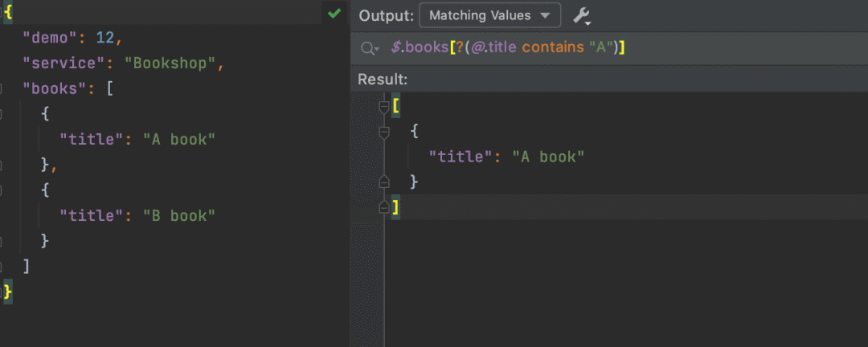This screenshot has width=868, height=347.
Task: Click the "demo" key in JSON editor
Action: pyautogui.click(x=49, y=38)
